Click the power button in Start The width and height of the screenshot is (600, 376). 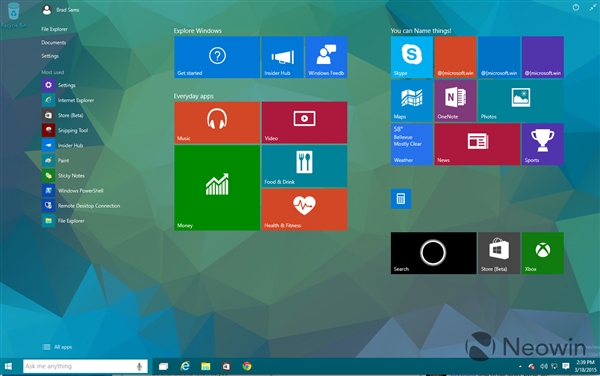point(576,7)
